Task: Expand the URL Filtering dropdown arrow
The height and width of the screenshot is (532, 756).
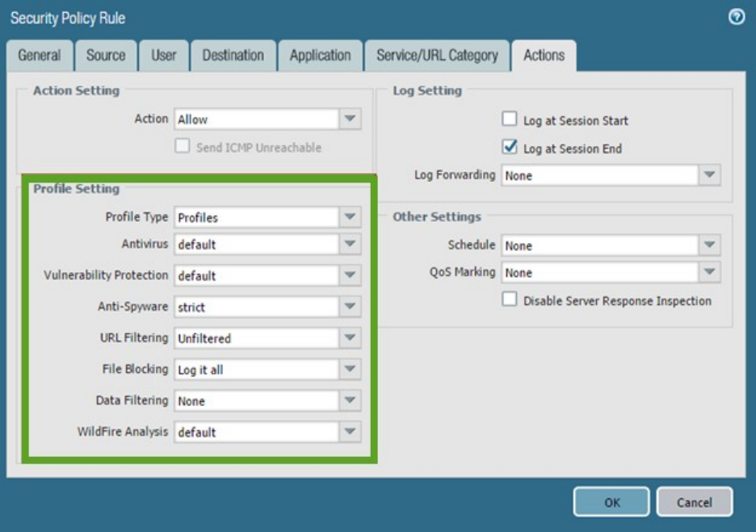Action: tap(350, 338)
